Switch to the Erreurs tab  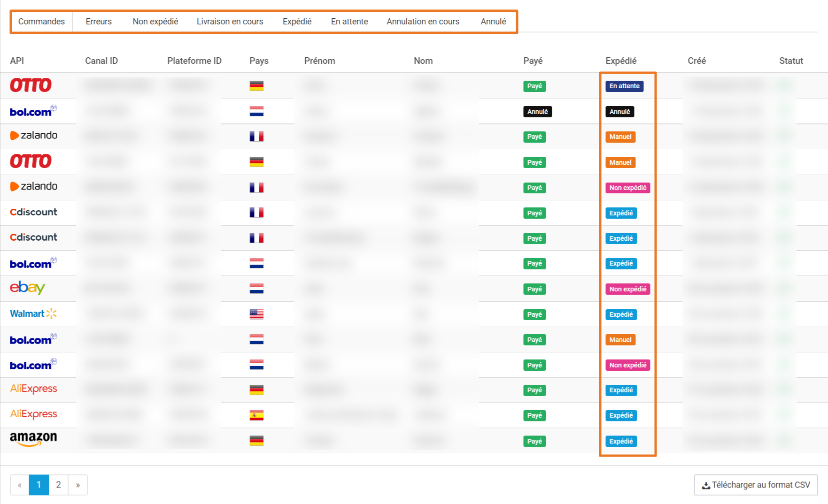99,22
